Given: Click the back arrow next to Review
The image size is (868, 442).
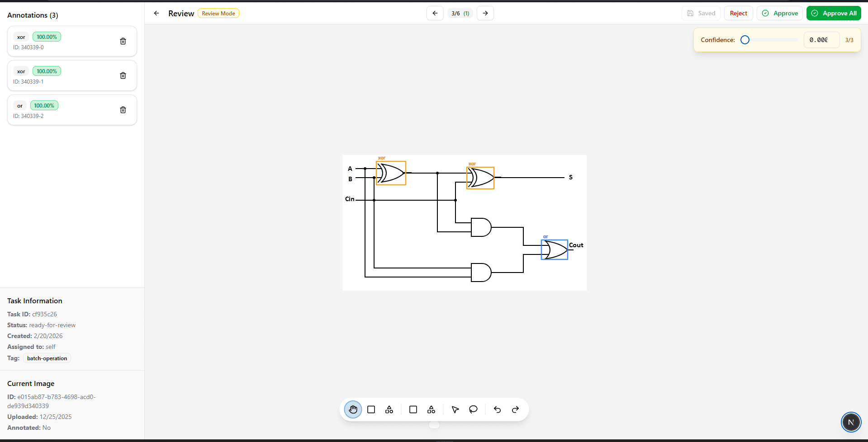Looking at the screenshot, I should [157, 13].
